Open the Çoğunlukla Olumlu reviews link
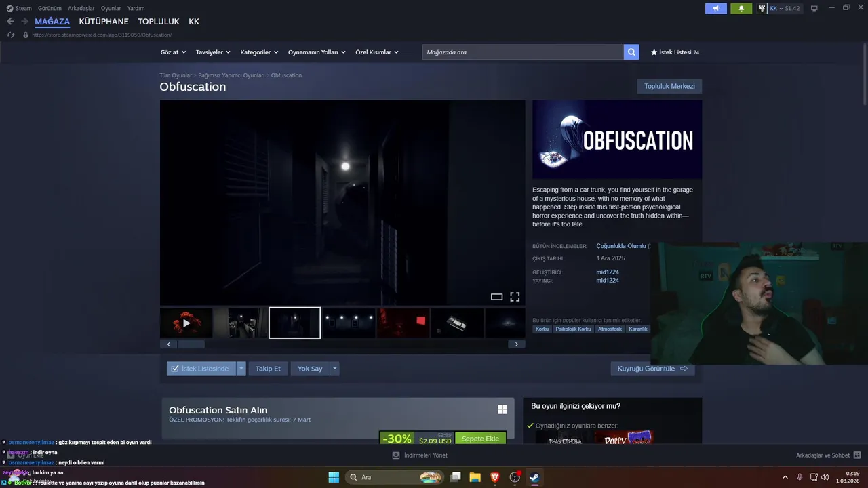Image resolution: width=868 pixels, height=488 pixels. tap(621, 246)
